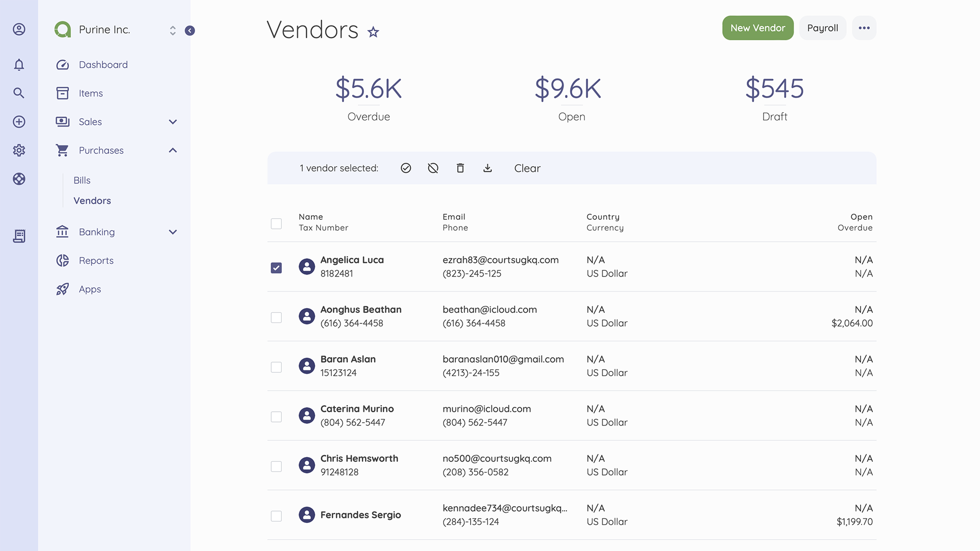Expand the Sales section
Screen dimensions: 980x551
pyautogui.click(x=173, y=122)
